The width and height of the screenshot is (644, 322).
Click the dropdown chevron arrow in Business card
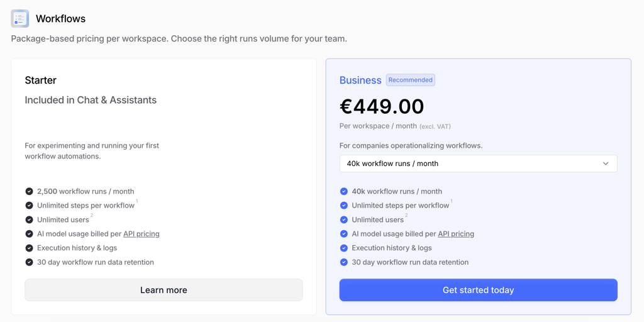coord(606,164)
